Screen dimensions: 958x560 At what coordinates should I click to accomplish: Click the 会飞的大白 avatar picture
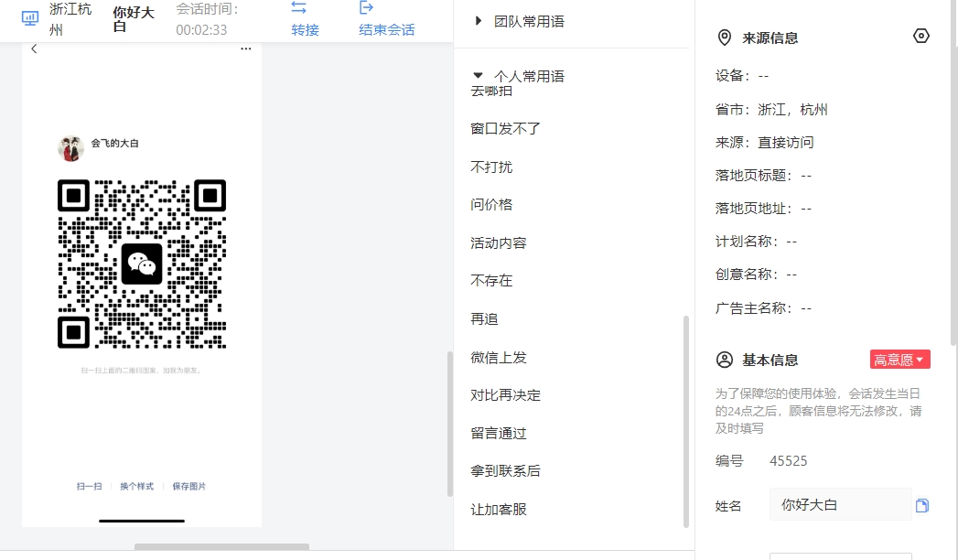pyautogui.click(x=70, y=148)
